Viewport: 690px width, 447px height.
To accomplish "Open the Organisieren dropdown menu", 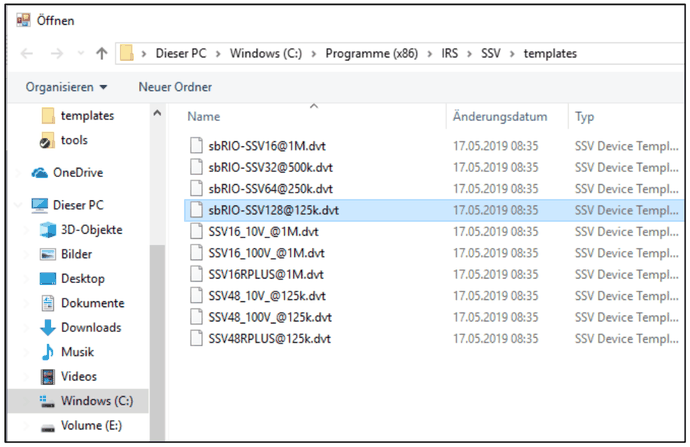I will tap(66, 87).
